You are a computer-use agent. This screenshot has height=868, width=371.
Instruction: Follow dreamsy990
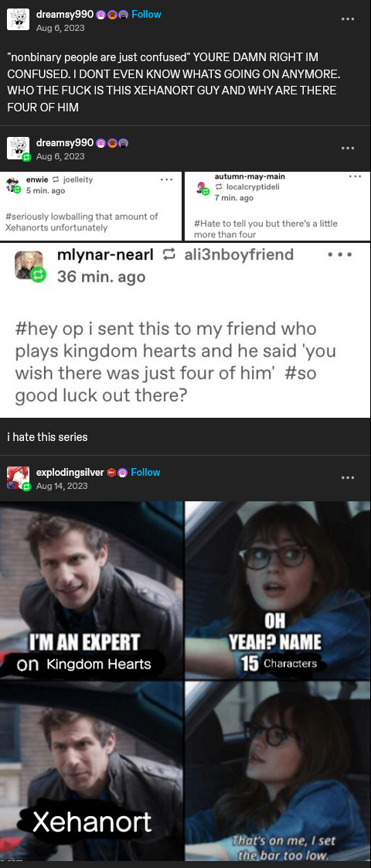click(147, 15)
